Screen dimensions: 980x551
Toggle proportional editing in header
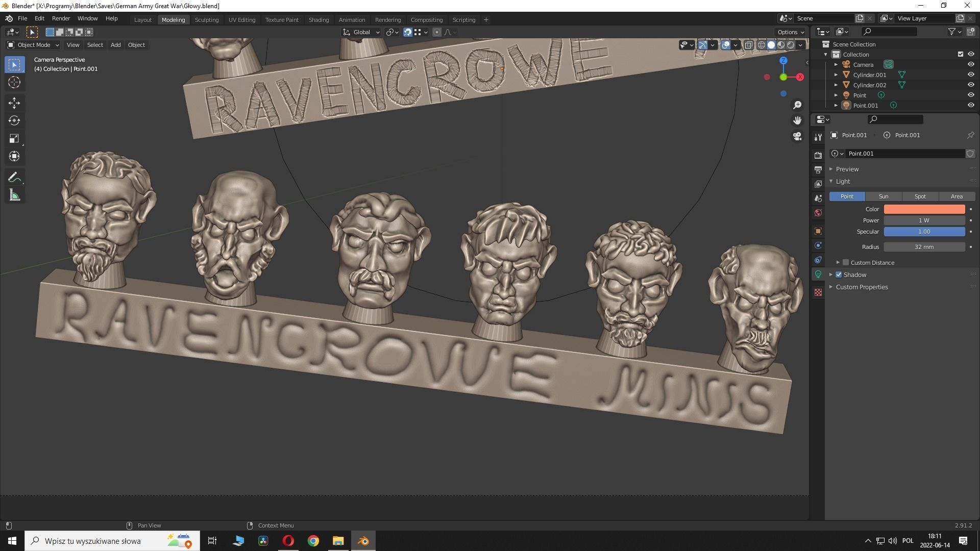(x=437, y=32)
